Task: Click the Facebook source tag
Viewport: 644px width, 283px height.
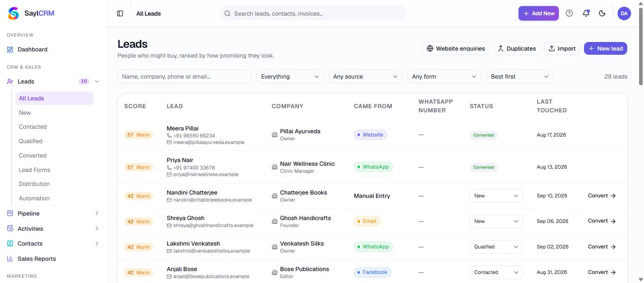Action: coord(372,272)
